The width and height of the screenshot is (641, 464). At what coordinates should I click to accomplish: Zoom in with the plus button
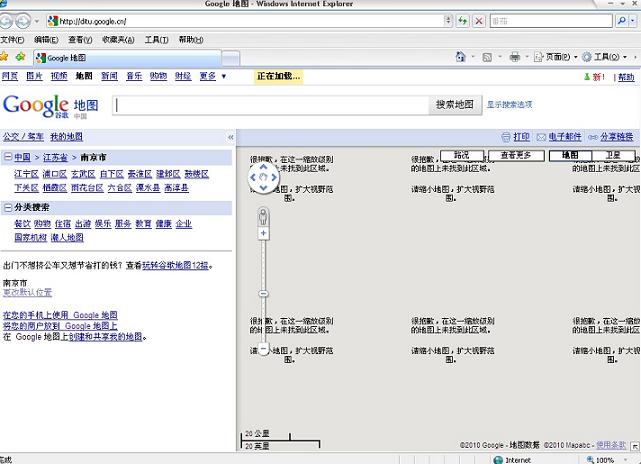point(263,233)
